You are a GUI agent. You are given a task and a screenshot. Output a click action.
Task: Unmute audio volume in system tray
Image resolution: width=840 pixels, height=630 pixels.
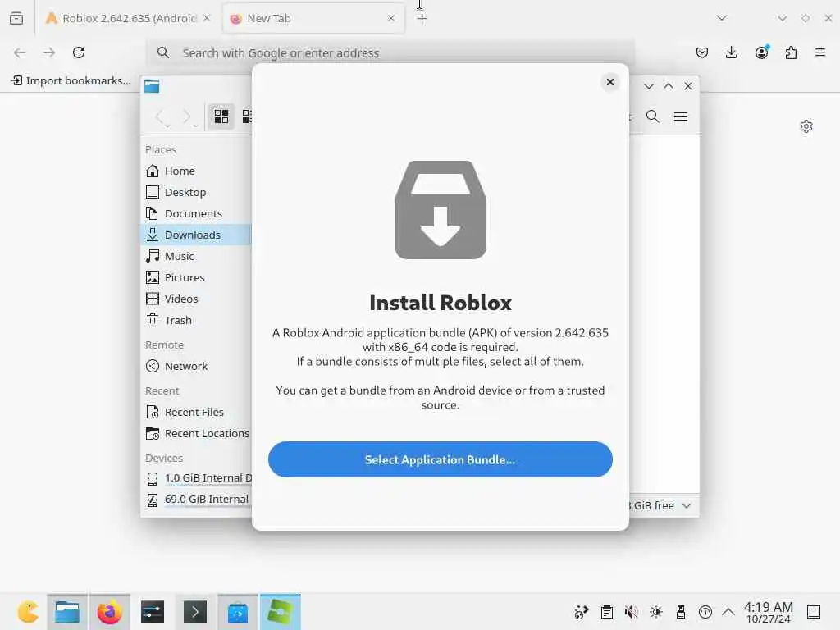[x=631, y=612]
